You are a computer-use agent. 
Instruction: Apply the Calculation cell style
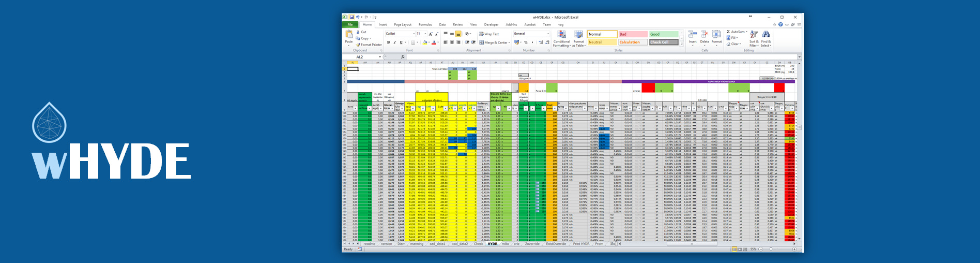tap(633, 42)
